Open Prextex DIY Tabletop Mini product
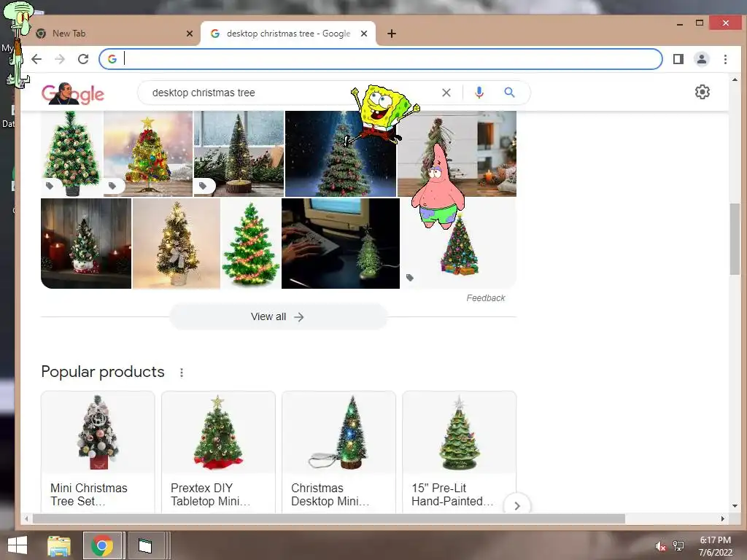This screenshot has width=747, height=560. point(218,451)
